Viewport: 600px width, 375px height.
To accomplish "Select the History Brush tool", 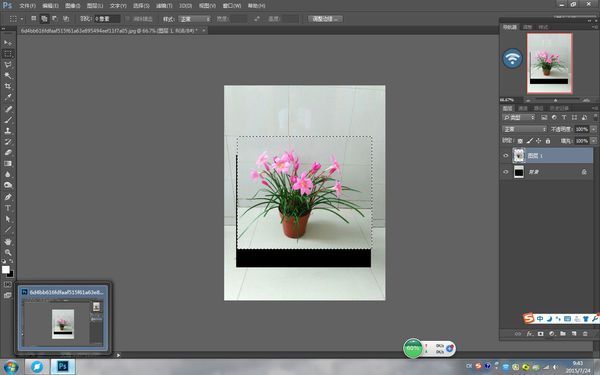I will [8, 142].
